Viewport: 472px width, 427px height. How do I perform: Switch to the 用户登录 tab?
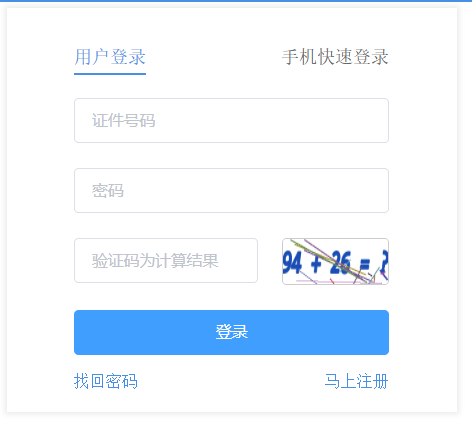tap(110, 57)
